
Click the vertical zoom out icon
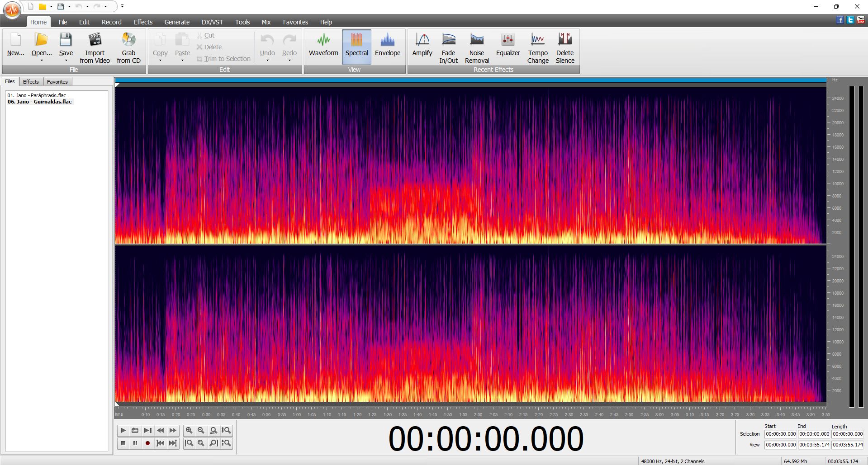[226, 443]
